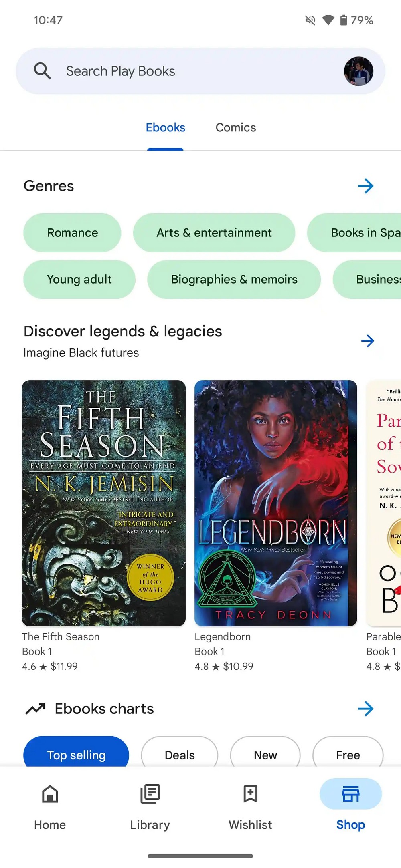Select the Shop icon in bottom navigation

[x=350, y=794]
